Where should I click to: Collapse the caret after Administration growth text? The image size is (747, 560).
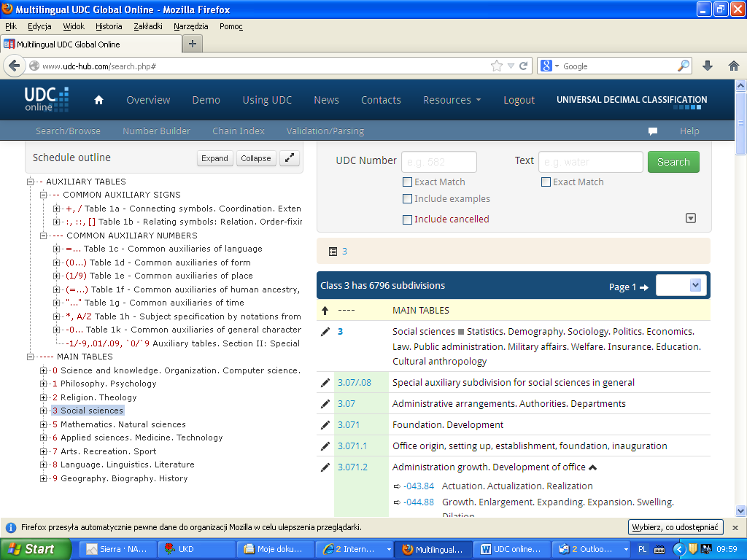tap(592, 467)
